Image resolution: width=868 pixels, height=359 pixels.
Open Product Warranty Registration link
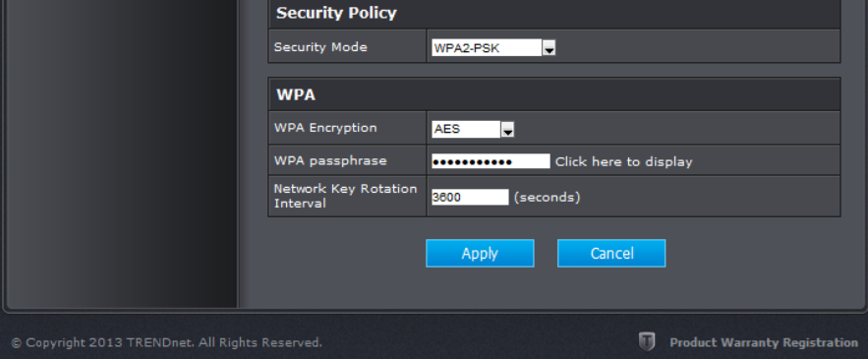[x=764, y=342]
